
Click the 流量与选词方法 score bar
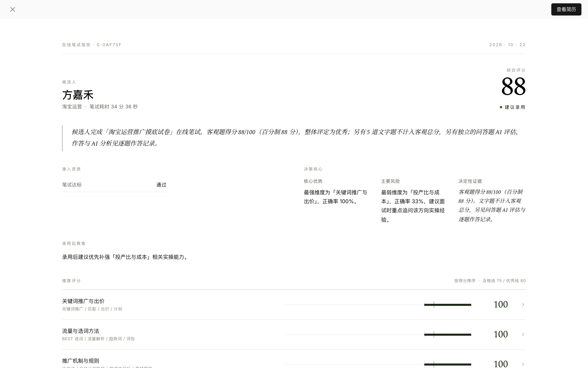click(x=378, y=335)
